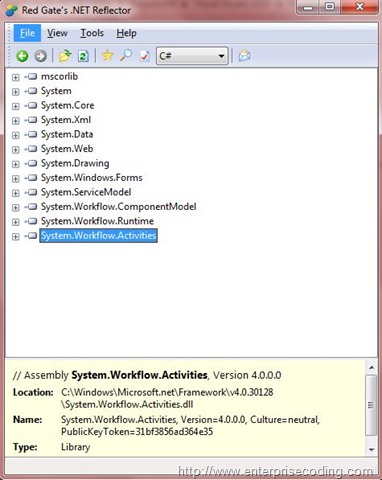
Task: Click the .NET Reflector title bar app icon
Action: tap(12, 10)
